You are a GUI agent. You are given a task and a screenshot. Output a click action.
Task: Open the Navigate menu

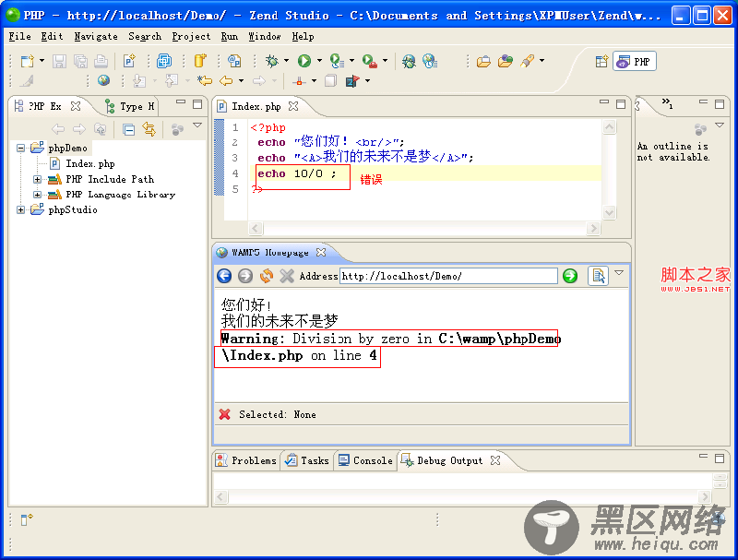(x=96, y=37)
